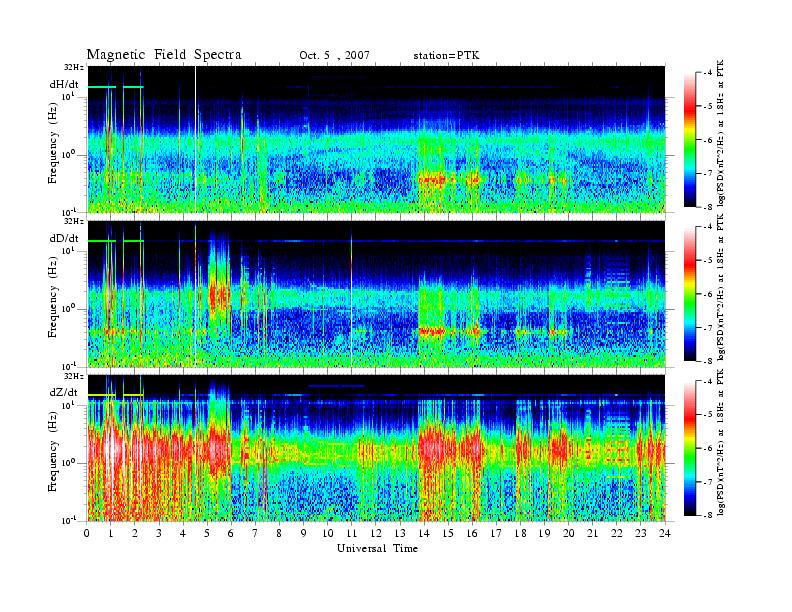Click the dZ/dt panel label

coord(64,392)
